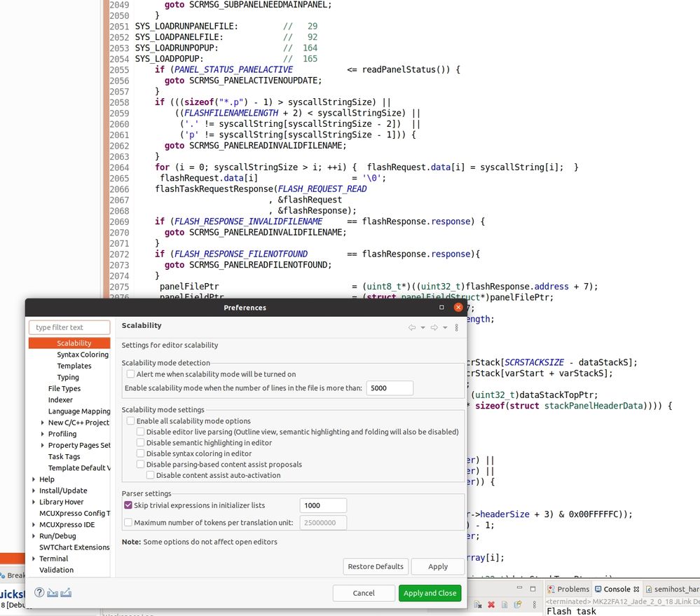The image size is (700, 616).
Task: Click the export preferences icon
Action: click(x=66, y=593)
